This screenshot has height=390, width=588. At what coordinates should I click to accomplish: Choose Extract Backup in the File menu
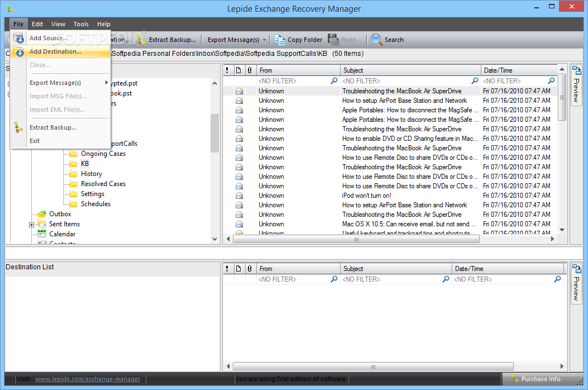coord(60,127)
